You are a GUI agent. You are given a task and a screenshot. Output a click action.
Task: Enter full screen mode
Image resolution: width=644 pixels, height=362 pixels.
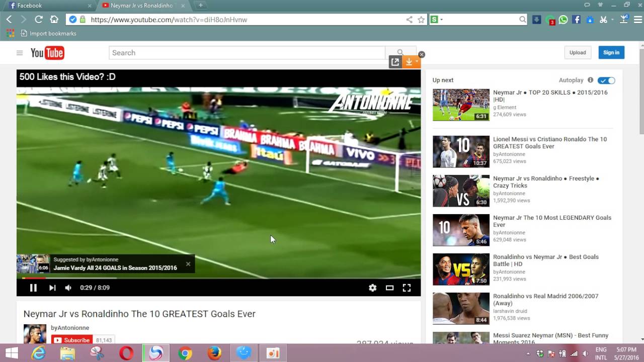[407, 288]
